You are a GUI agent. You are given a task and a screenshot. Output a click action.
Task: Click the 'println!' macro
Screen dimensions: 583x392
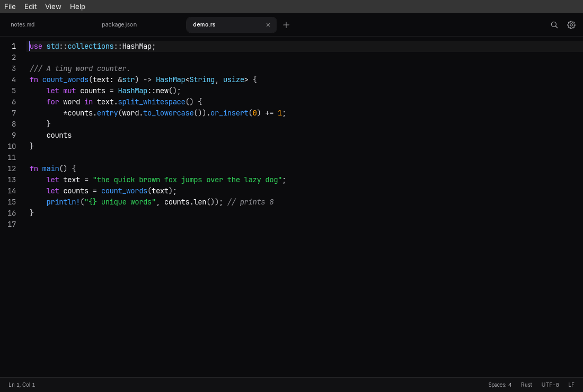tap(63, 202)
